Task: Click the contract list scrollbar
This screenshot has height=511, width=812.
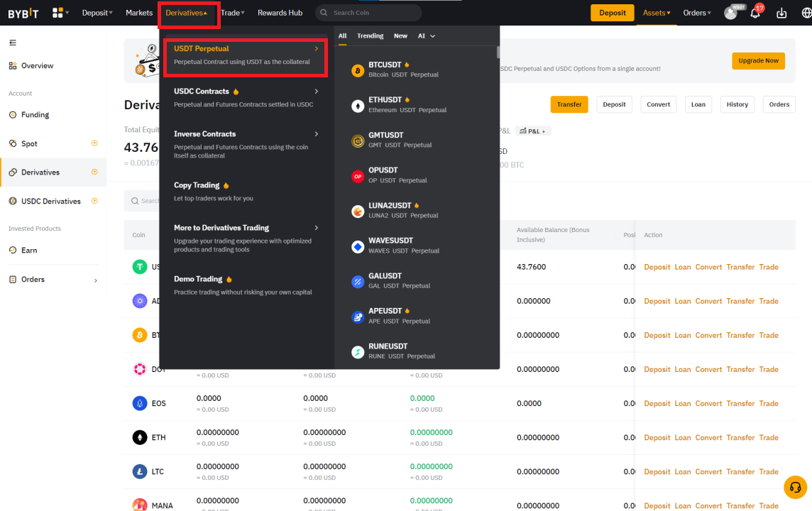Action: (498, 53)
